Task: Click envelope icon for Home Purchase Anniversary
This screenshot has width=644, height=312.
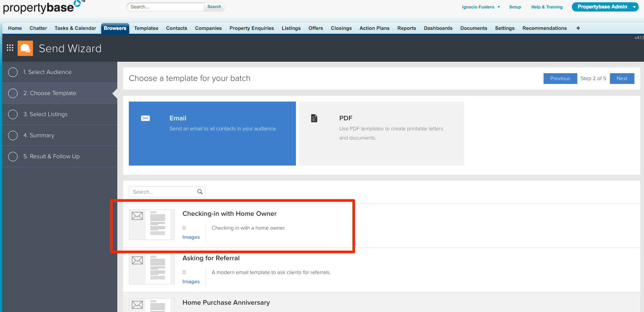Action: 137,305
